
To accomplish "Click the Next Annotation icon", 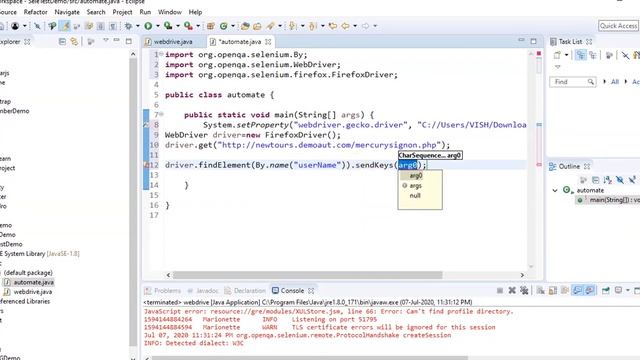I will click(292, 26).
